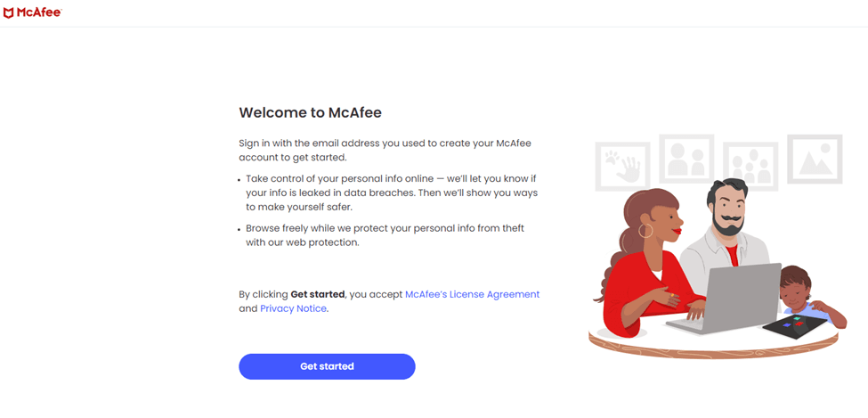This screenshot has height=418, width=868.
Task: Open McAfee's License Agreement link
Action: pos(472,294)
